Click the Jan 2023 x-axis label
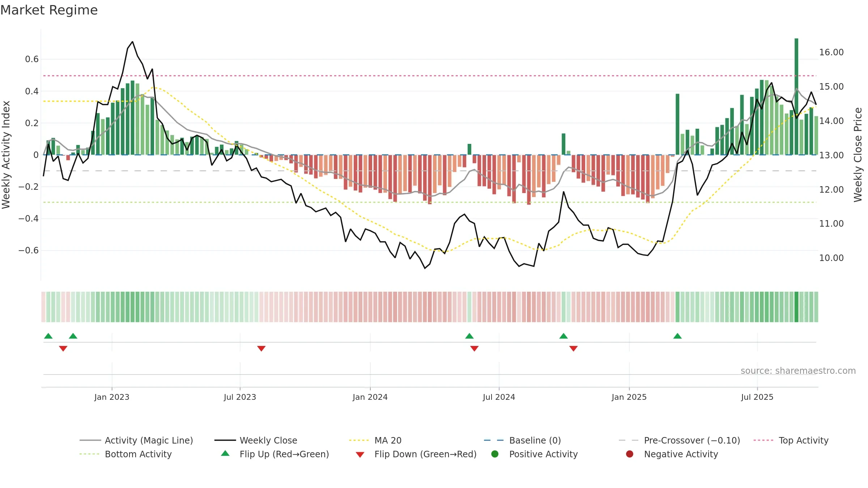Screen dimensions: 868x488 coord(112,397)
